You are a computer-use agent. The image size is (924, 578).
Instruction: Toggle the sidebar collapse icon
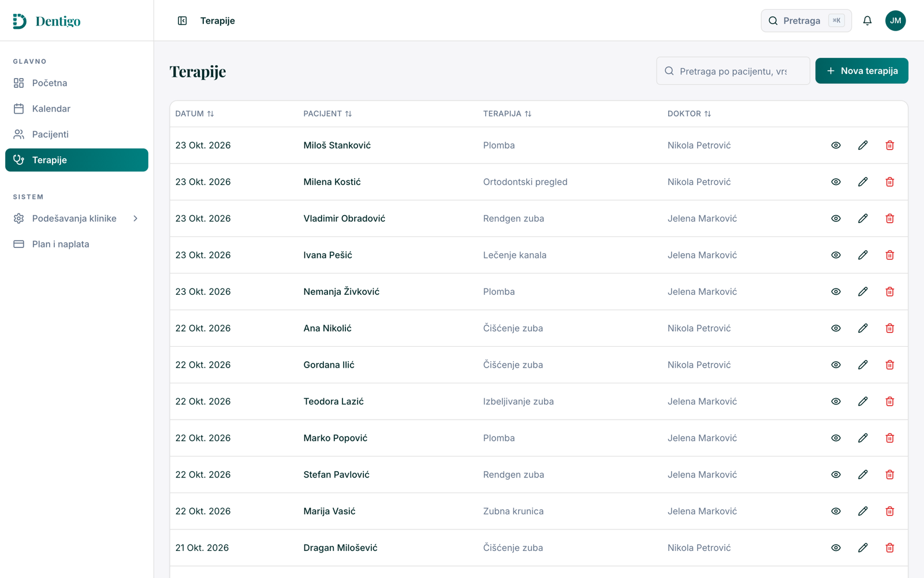182,21
